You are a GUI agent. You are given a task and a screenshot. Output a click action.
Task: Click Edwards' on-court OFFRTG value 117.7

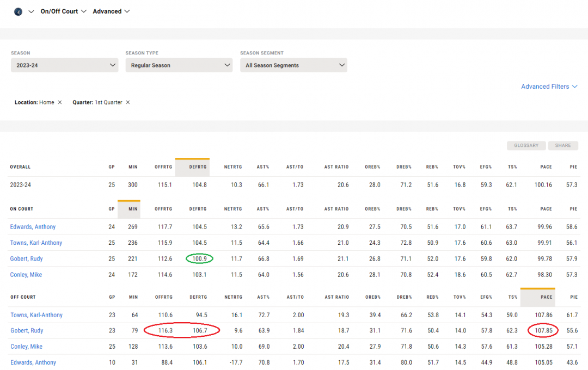(x=165, y=227)
